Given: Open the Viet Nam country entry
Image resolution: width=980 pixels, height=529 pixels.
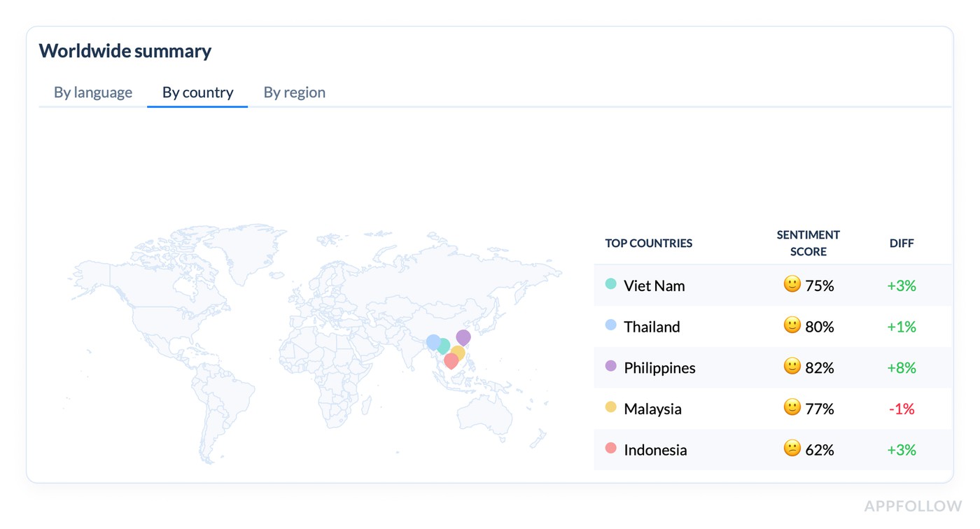Looking at the screenshot, I should coord(654,285).
